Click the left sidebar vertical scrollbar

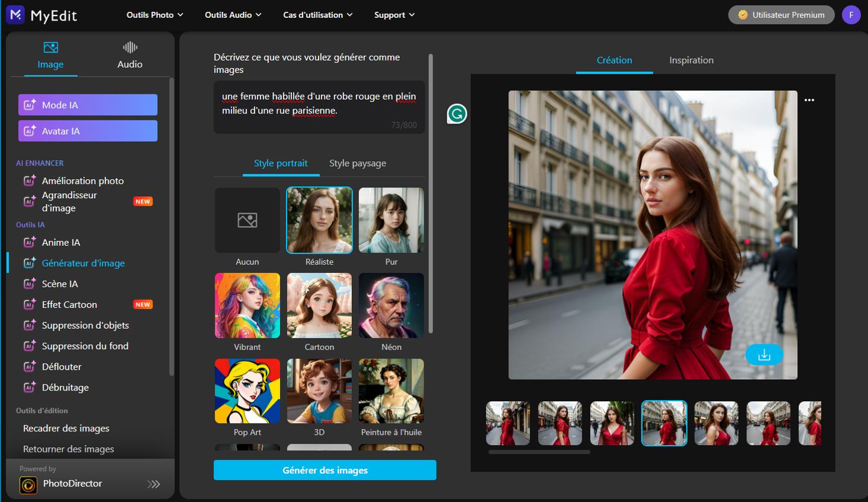[x=171, y=226]
